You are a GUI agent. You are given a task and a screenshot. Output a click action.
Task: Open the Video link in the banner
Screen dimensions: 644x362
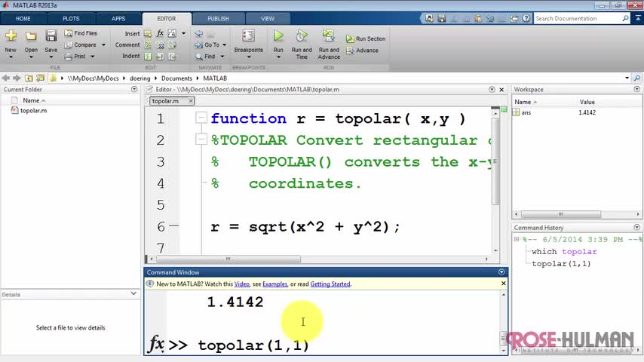coord(242,284)
